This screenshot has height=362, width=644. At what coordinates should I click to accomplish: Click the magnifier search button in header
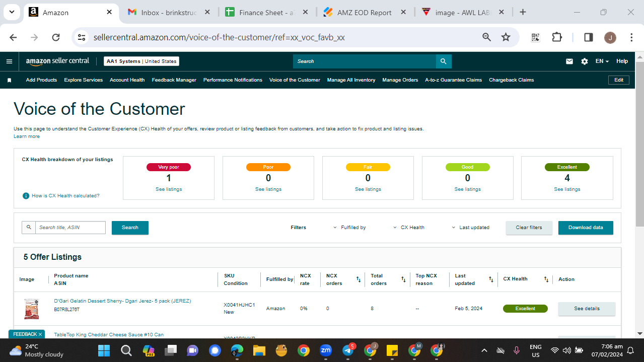click(x=444, y=61)
